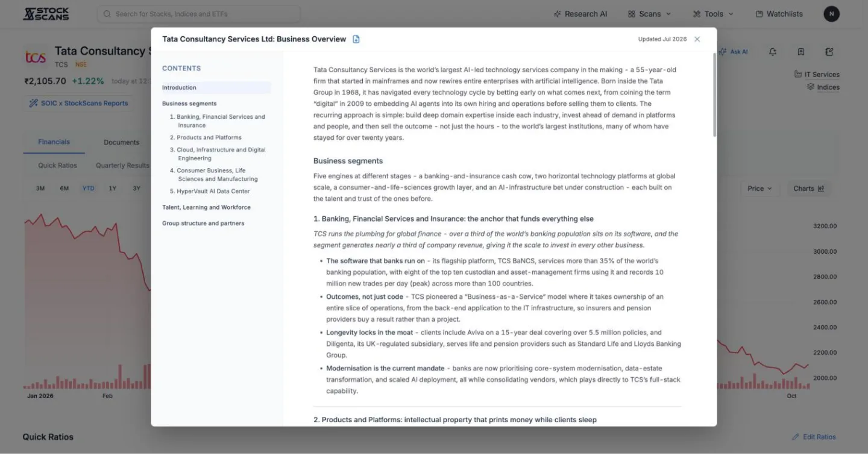Click the IT Services sector icon
Screen dimensions: 868x456
tap(798, 74)
